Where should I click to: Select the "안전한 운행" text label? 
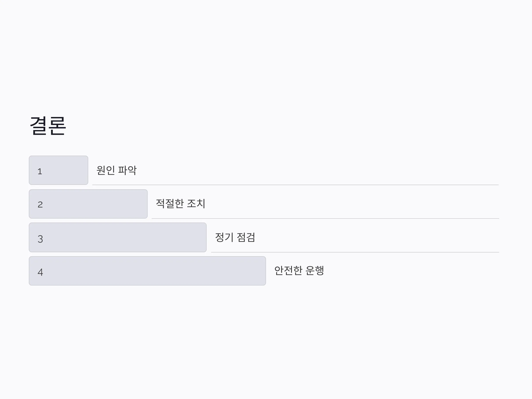point(299,271)
